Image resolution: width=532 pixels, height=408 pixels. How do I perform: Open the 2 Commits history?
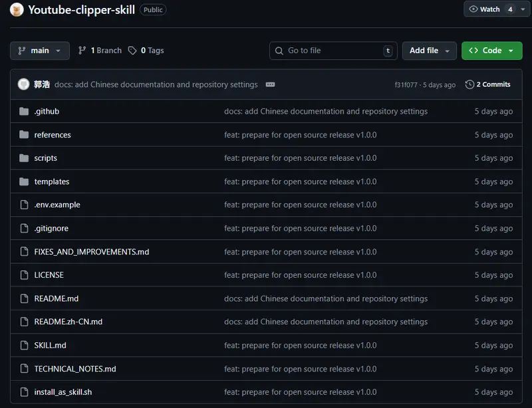click(x=488, y=84)
